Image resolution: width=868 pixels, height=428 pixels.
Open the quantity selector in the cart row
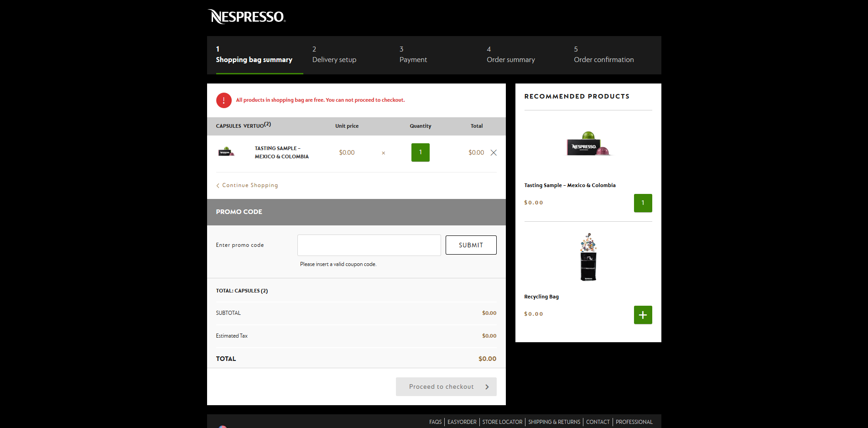[420, 152]
